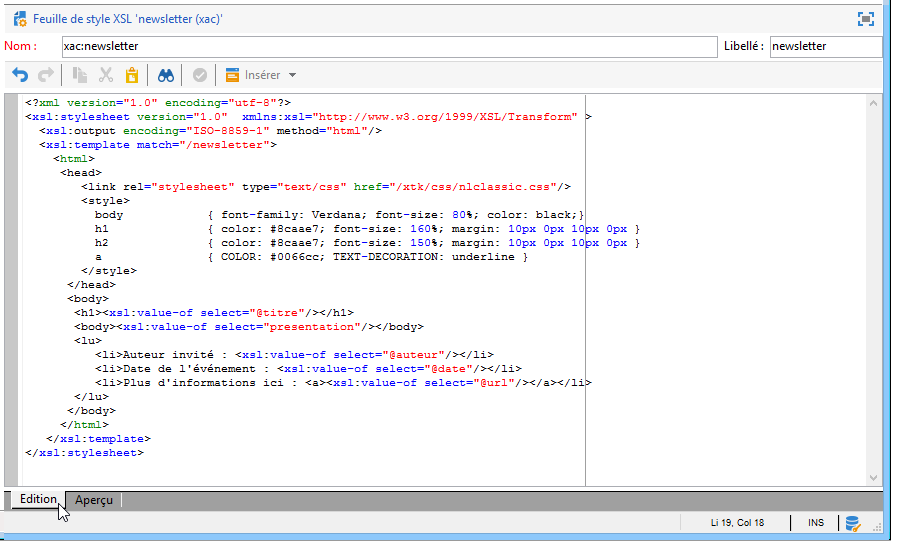Click the Paste clipboard icon

click(x=132, y=75)
